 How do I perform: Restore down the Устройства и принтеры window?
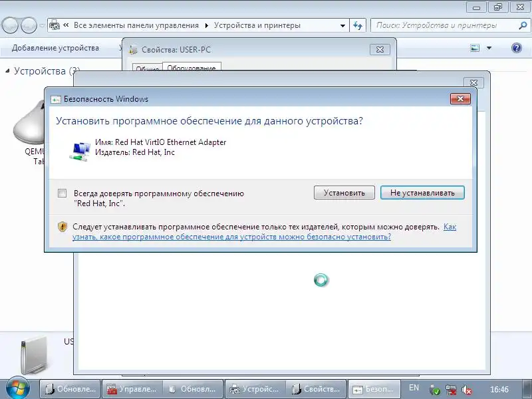pyautogui.click(x=497, y=7)
